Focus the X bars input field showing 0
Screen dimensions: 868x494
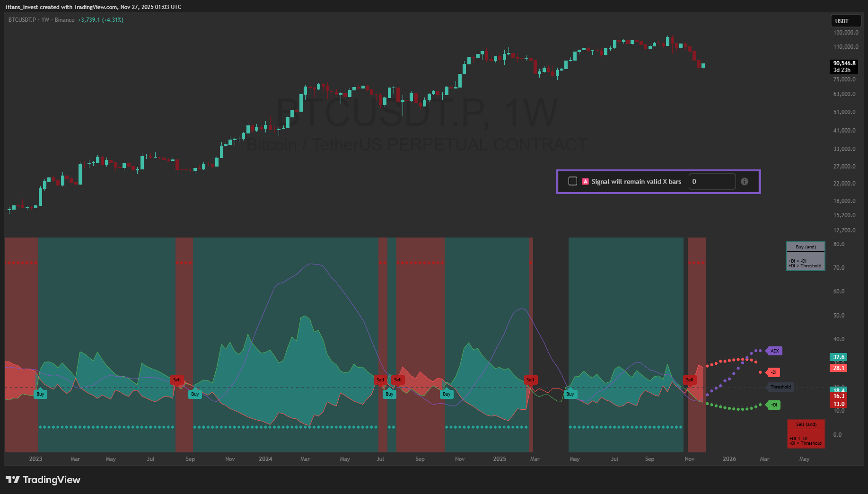712,181
